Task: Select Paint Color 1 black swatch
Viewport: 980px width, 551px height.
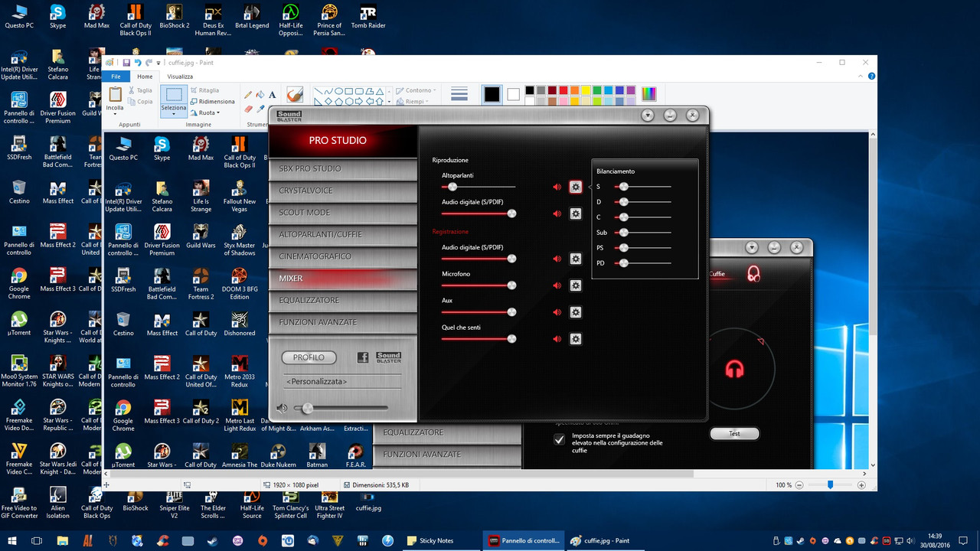Action: (x=492, y=94)
